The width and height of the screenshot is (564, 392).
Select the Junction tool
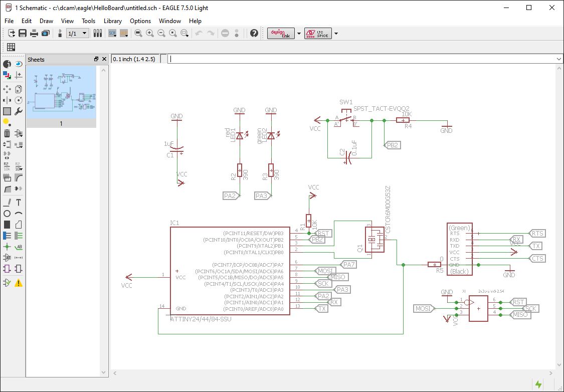click(x=7, y=247)
